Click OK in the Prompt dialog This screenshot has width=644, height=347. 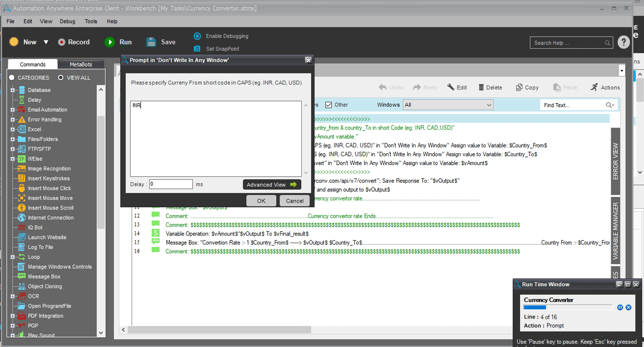(261, 201)
